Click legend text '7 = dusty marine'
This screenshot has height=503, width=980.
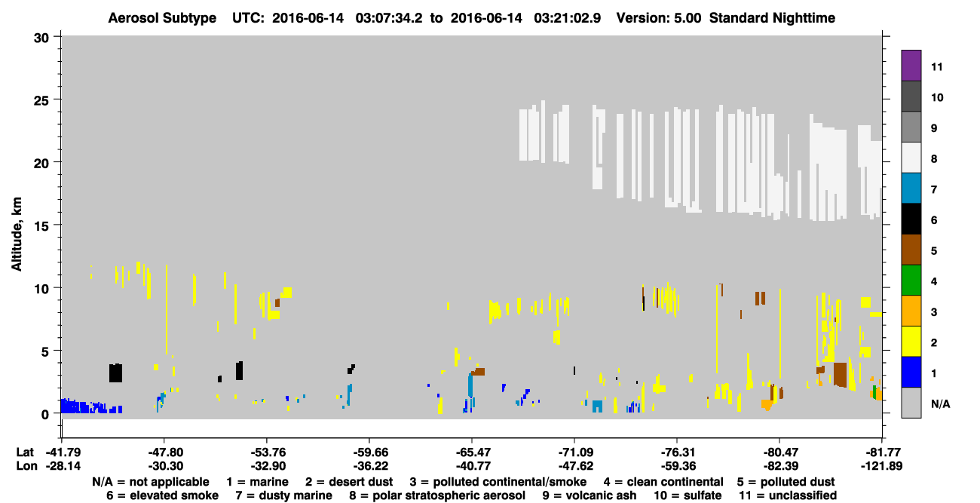(283, 495)
